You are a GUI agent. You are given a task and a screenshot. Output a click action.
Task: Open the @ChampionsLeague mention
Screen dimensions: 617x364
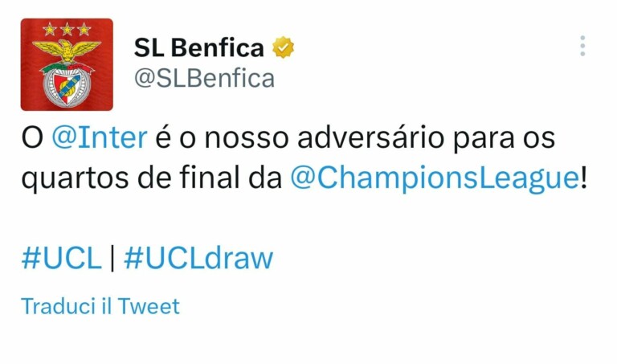(x=433, y=178)
